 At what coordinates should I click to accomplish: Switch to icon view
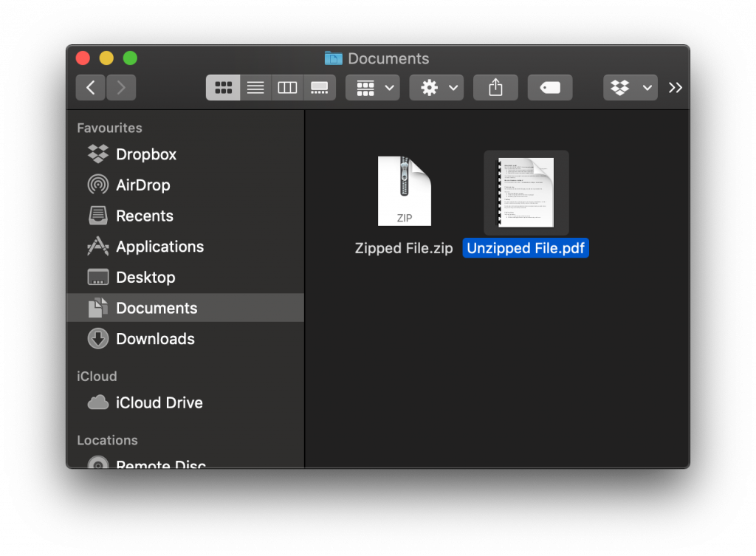point(223,87)
